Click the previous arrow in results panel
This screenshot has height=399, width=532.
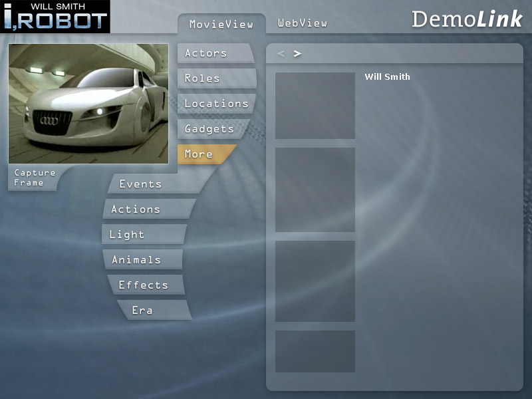[x=281, y=53]
